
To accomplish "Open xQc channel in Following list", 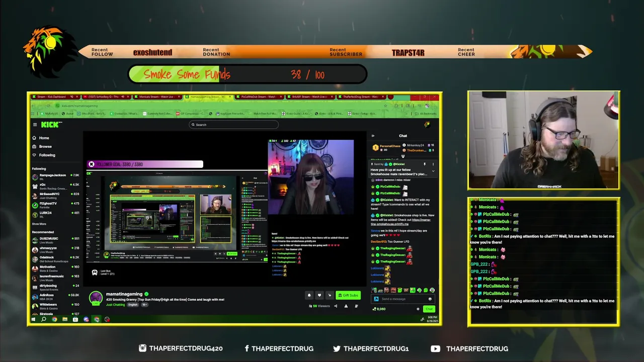I will click(x=55, y=186).
